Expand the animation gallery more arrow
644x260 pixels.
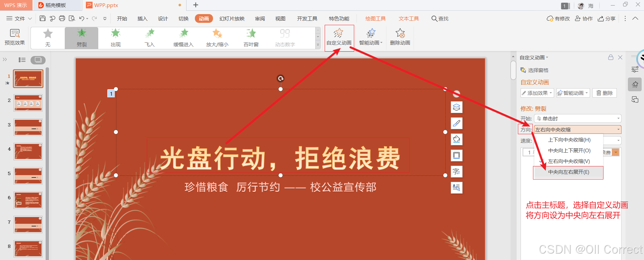(318, 45)
